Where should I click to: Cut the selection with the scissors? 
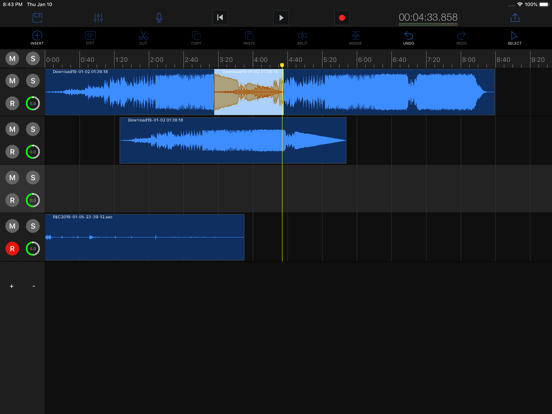tap(143, 38)
